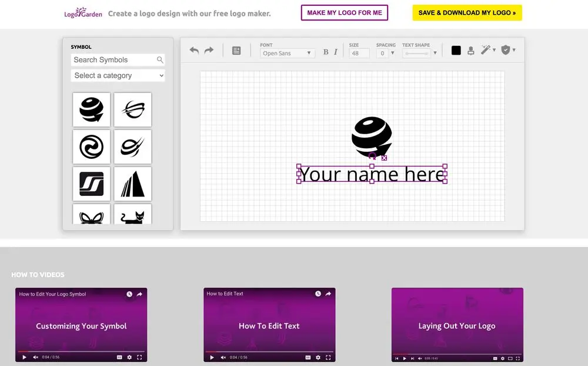This screenshot has height=366, width=588.
Task: Toggle bold text formatting
Action: [x=326, y=52]
